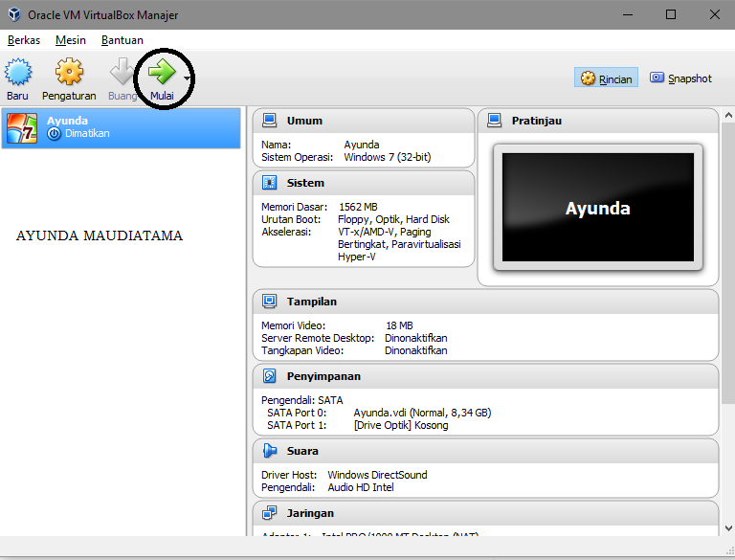
Task: Click the Buang down-arrow icon
Action: pos(122,71)
